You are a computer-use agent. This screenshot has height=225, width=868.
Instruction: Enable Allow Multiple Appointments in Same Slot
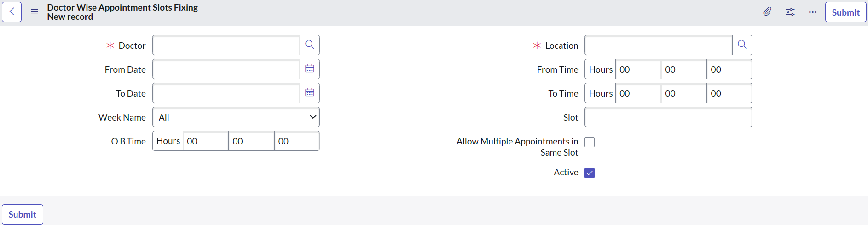click(x=590, y=142)
